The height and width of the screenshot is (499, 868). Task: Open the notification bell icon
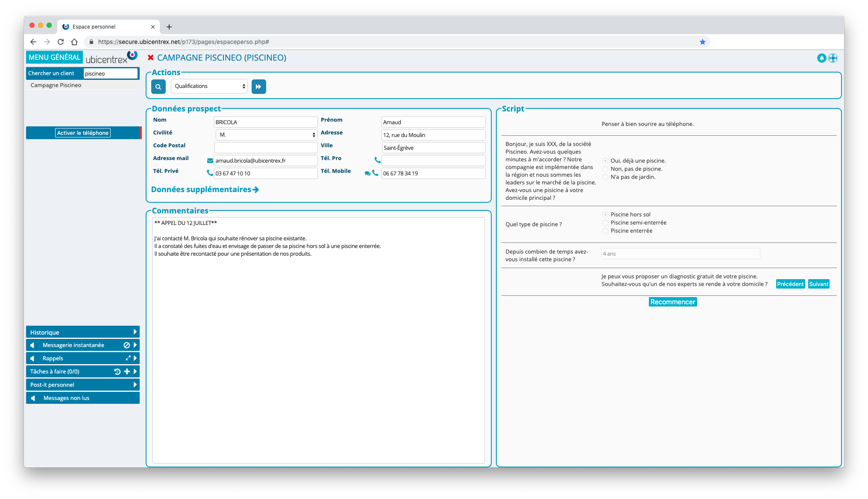pyautogui.click(x=821, y=58)
